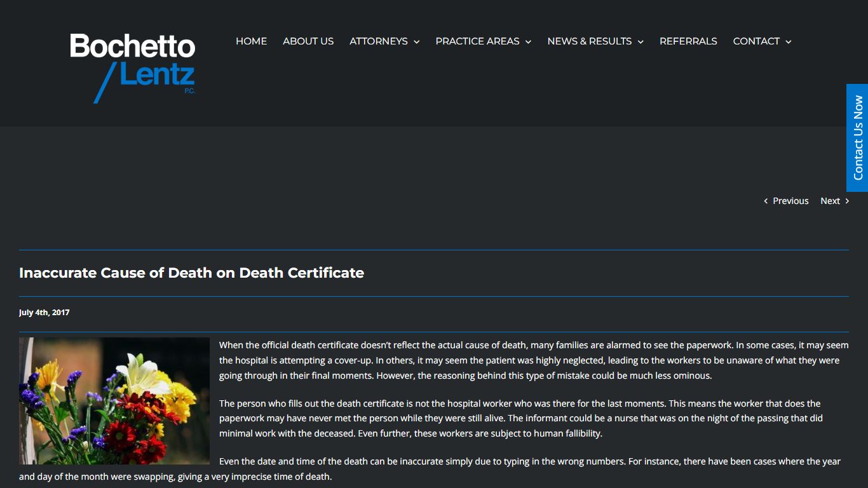This screenshot has width=868, height=488.
Task: Open the CONTACT menu
Action: pyautogui.click(x=756, y=41)
